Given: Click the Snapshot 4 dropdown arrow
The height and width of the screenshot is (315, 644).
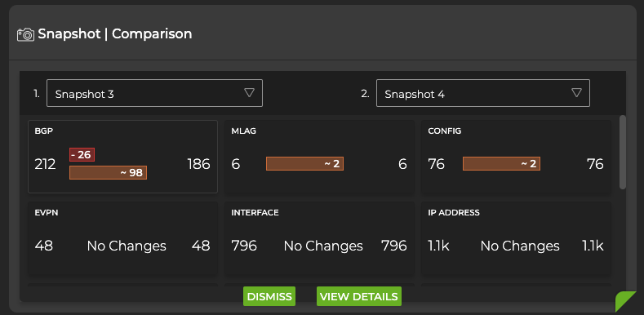Looking at the screenshot, I should click(x=576, y=93).
